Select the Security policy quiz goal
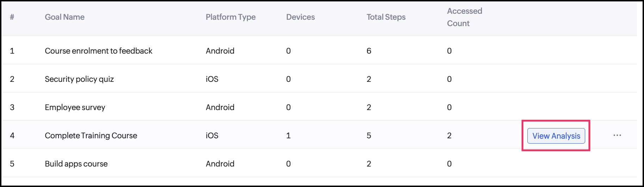 (x=79, y=79)
